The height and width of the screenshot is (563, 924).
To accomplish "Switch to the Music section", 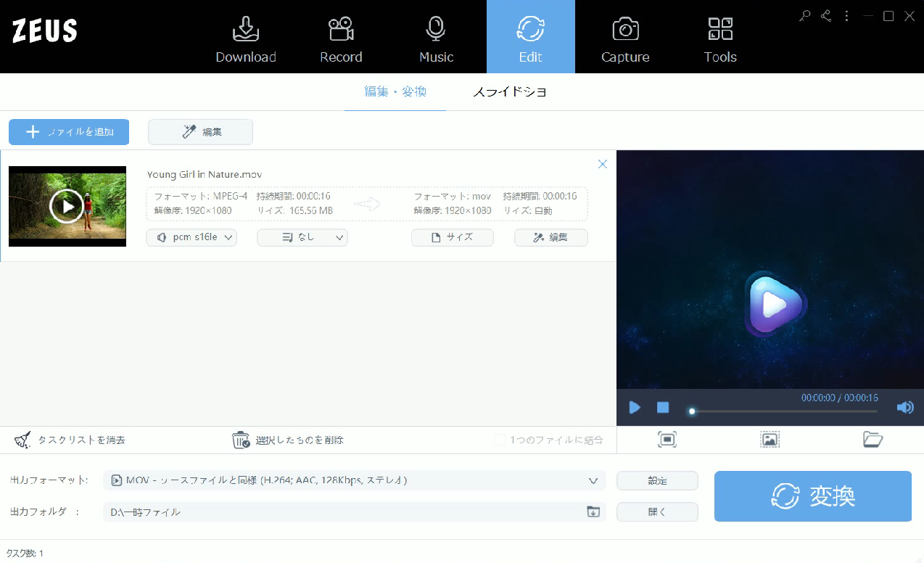I will click(436, 38).
